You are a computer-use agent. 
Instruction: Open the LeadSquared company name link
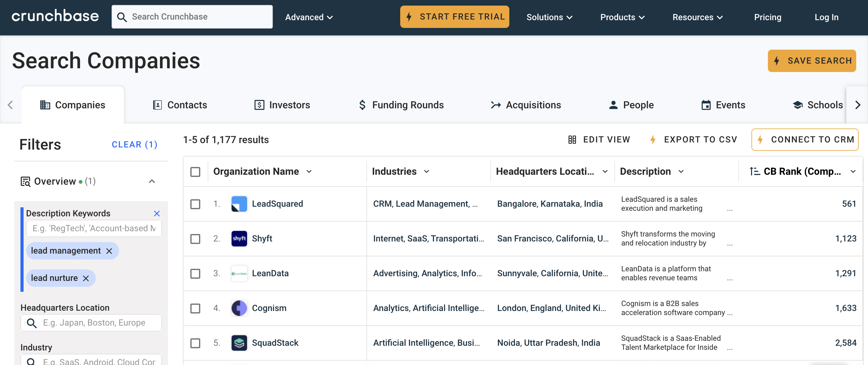277,204
